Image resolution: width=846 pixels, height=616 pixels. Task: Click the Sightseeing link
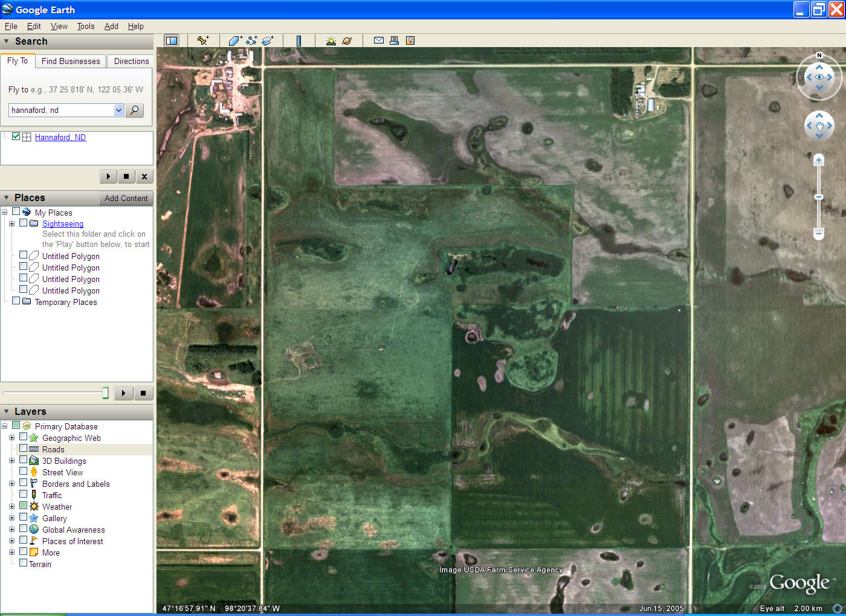pos(63,223)
